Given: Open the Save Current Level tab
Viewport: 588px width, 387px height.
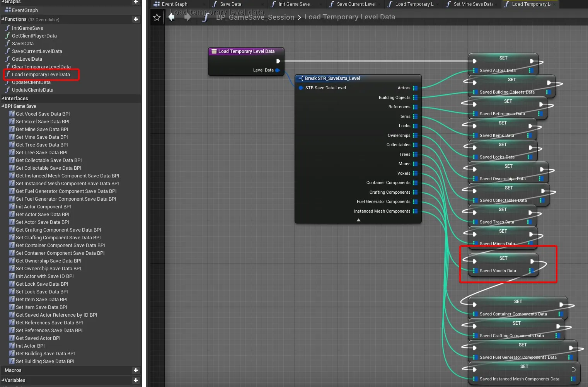Looking at the screenshot, I should coord(356,4).
